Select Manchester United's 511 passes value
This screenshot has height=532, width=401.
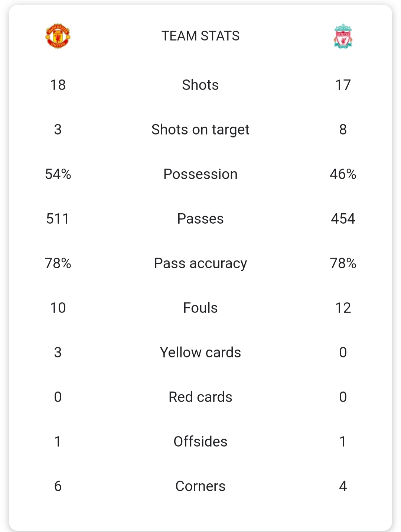(x=58, y=218)
